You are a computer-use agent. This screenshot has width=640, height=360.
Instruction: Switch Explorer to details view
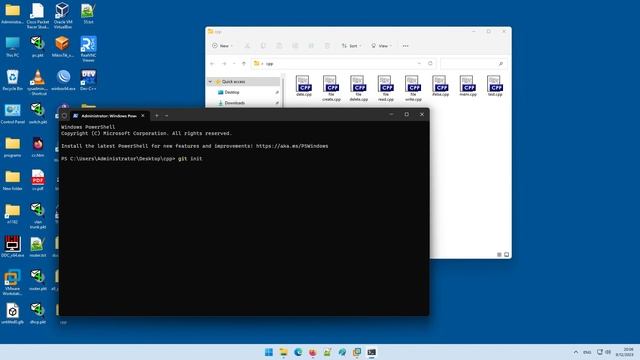coord(499,254)
